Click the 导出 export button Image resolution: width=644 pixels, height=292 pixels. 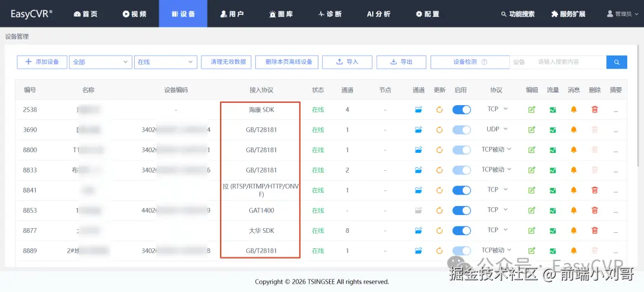click(x=401, y=62)
